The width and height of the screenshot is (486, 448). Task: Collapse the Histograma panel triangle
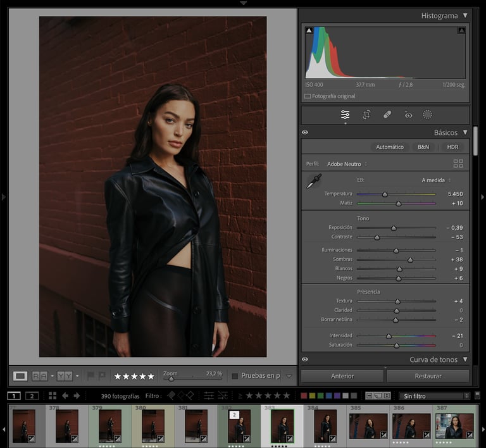point(465,15)
